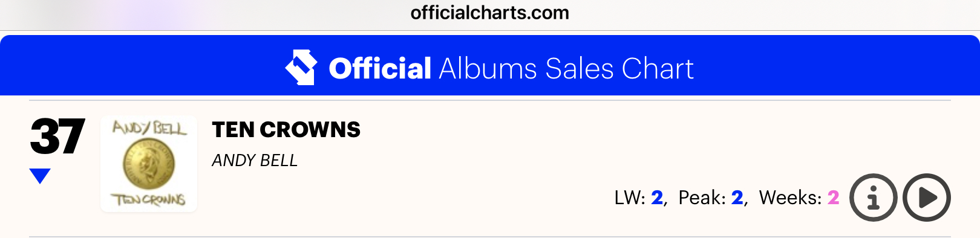The height and width of the screenshot is (238, 980).
Task: Open the Ten Crowns album cover thumbnail
Action: 149,164
